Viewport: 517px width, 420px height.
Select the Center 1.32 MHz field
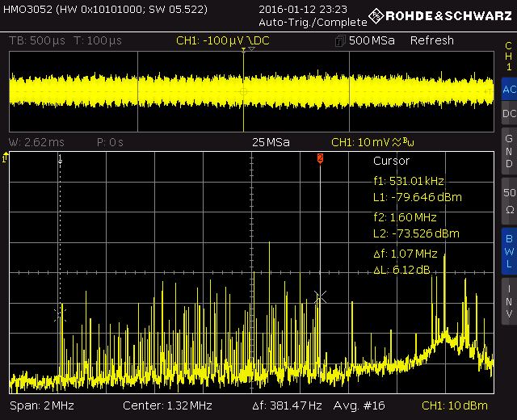tap(167, 405)
